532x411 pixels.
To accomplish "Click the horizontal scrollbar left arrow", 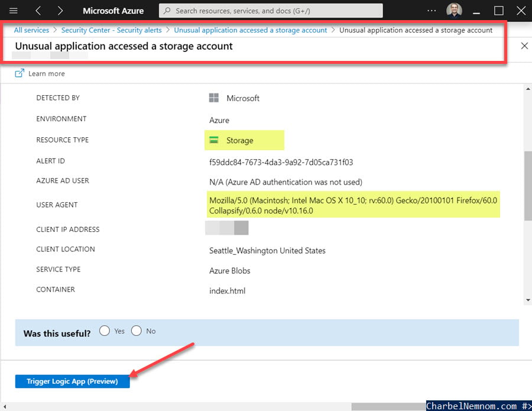I will pos(4,406).
